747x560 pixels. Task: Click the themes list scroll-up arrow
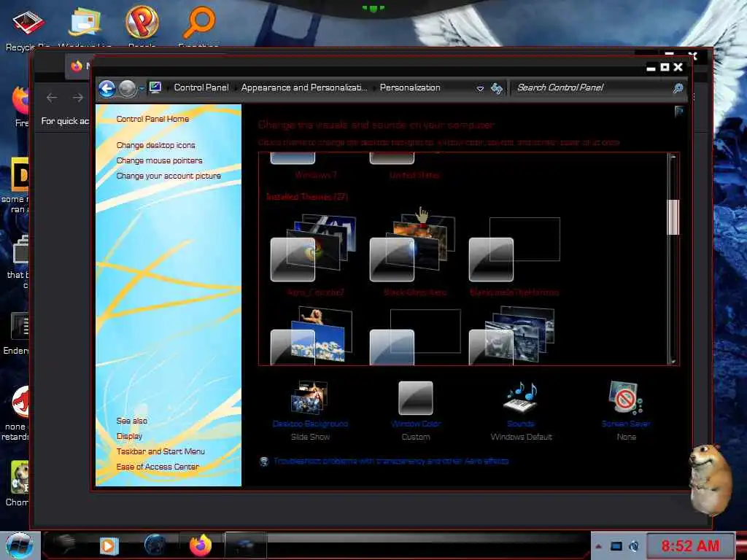(673, 157)
